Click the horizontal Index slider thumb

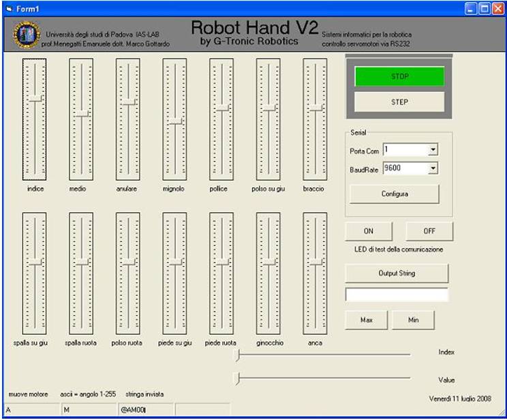(x=237, y=354)
